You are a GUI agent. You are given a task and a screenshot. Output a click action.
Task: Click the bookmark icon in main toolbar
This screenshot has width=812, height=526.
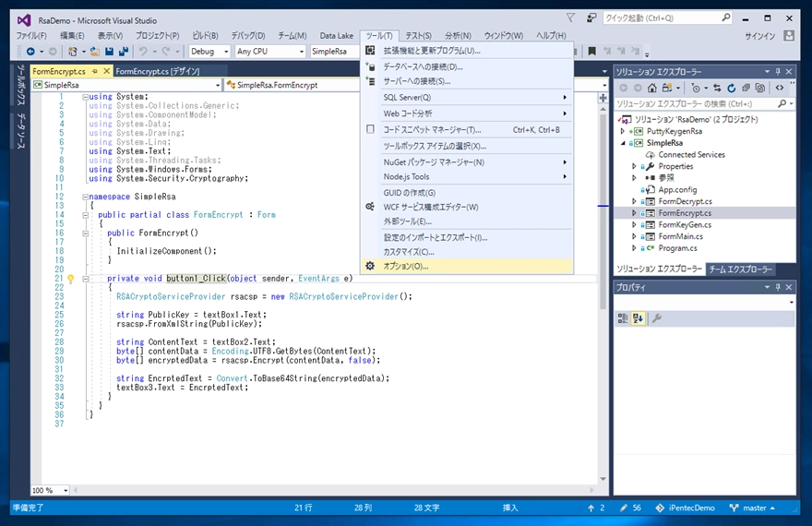[591, 51]
